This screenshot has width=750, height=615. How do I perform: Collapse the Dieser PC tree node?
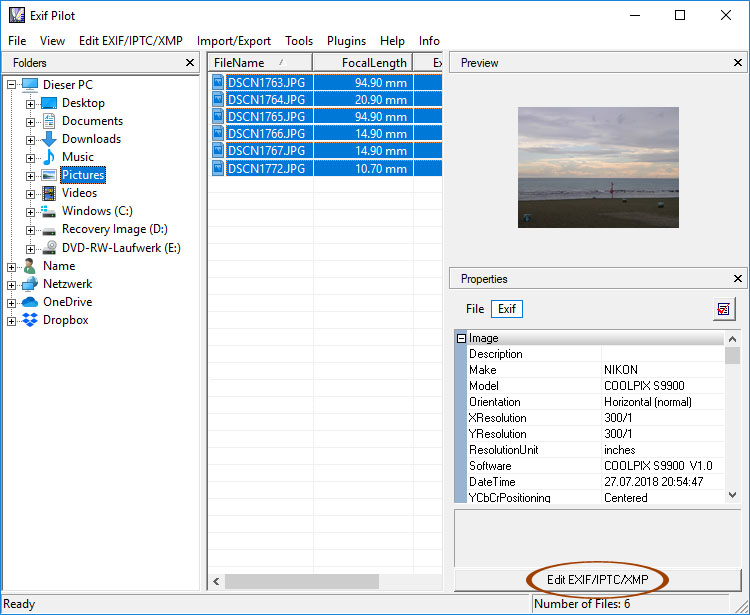(x=11, y=85)
